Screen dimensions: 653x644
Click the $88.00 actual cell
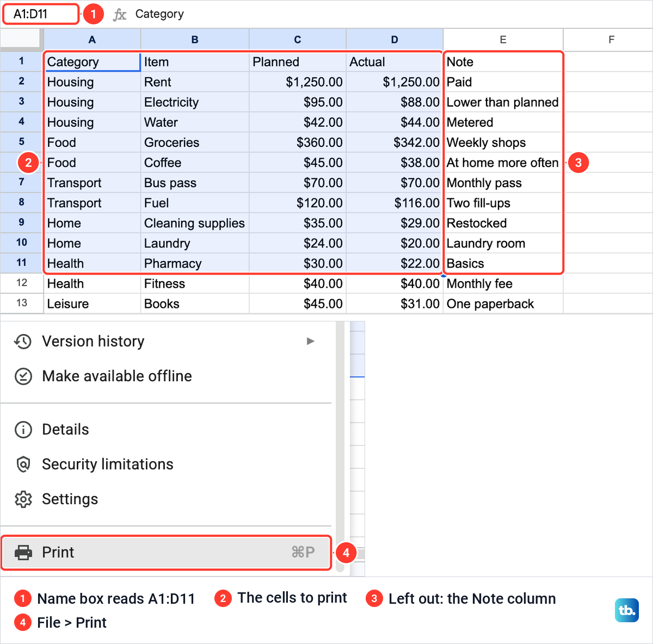point(395,102)
